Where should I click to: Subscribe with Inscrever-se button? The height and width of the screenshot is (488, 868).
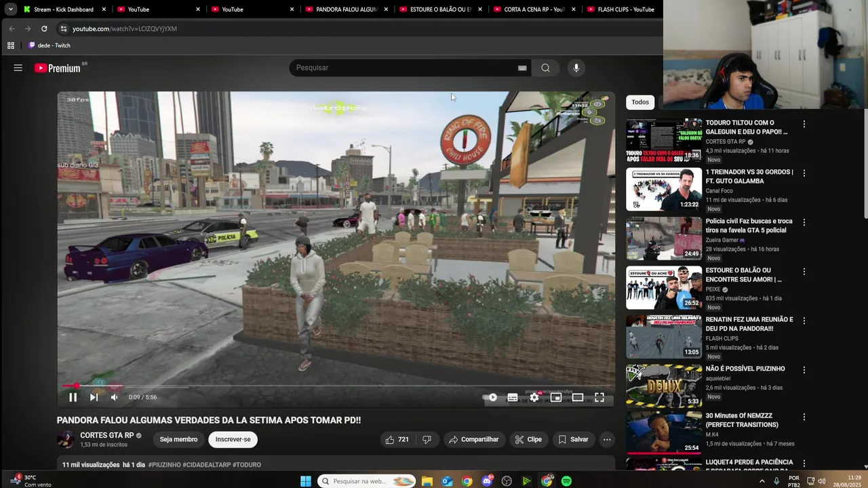point(233,439)
